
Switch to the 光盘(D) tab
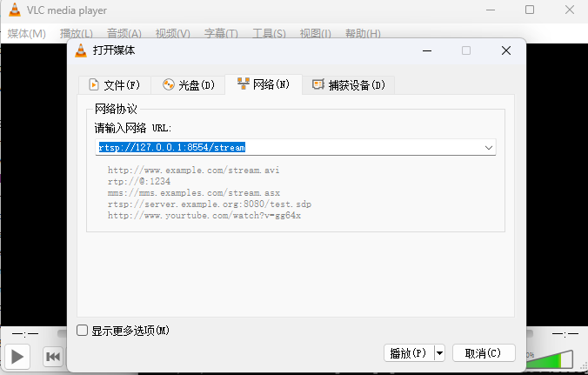coord(188,85)
